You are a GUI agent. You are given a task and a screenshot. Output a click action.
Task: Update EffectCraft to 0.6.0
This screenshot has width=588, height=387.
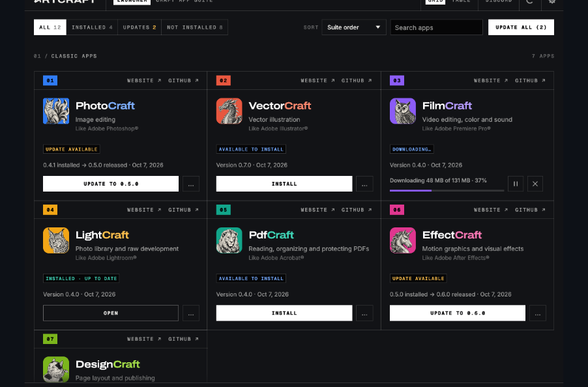click(x=458, y=313)
